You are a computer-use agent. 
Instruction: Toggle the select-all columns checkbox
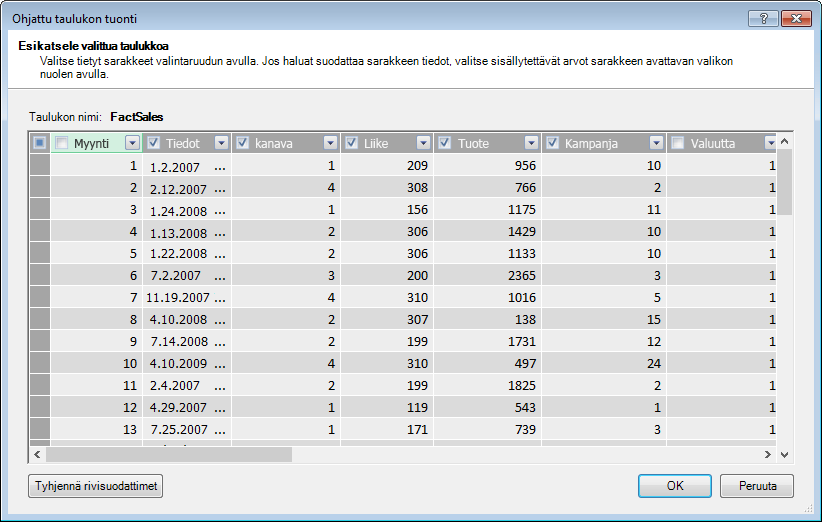click(39, 143)
